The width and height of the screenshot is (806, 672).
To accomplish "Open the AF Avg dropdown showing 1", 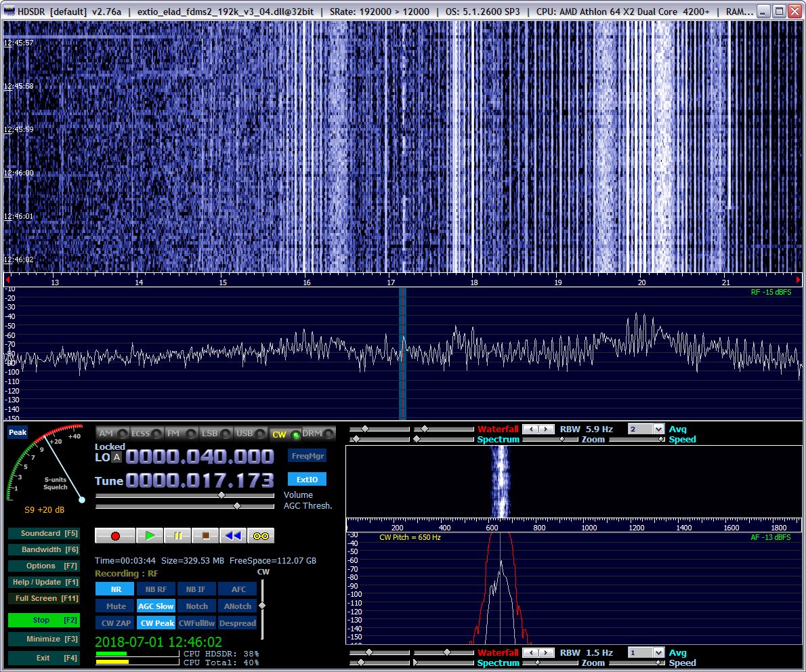I will (658, 652).
